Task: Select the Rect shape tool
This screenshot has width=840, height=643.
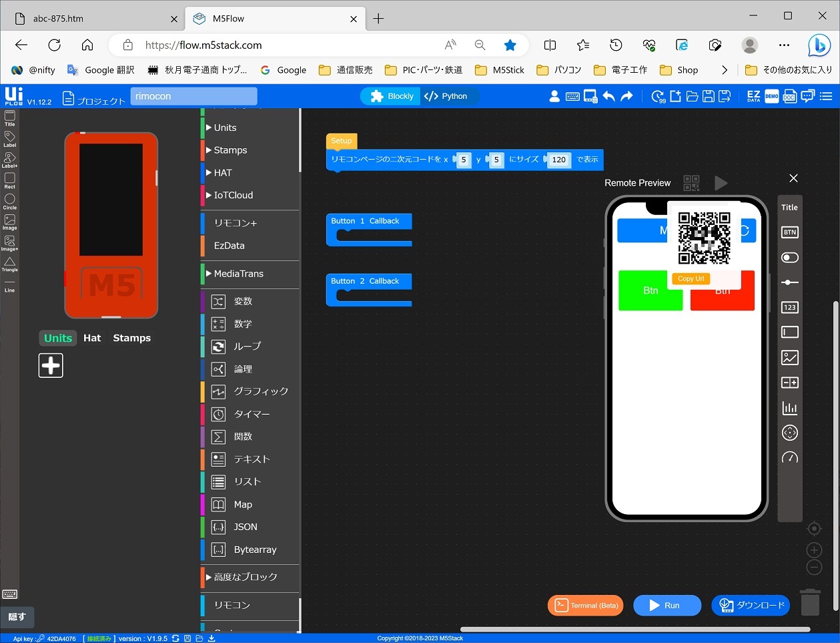Action: pyautogui.click(x=9, y=180)
